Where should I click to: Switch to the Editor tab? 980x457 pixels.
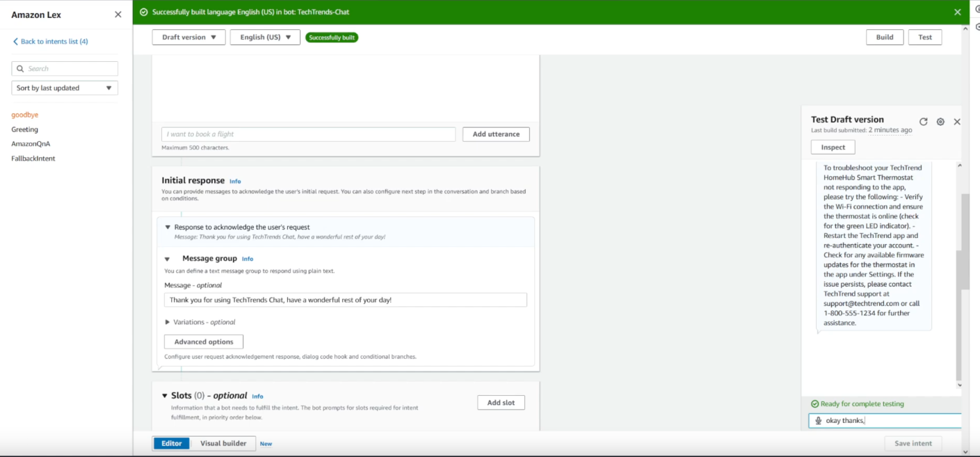(x=172, y=443)
